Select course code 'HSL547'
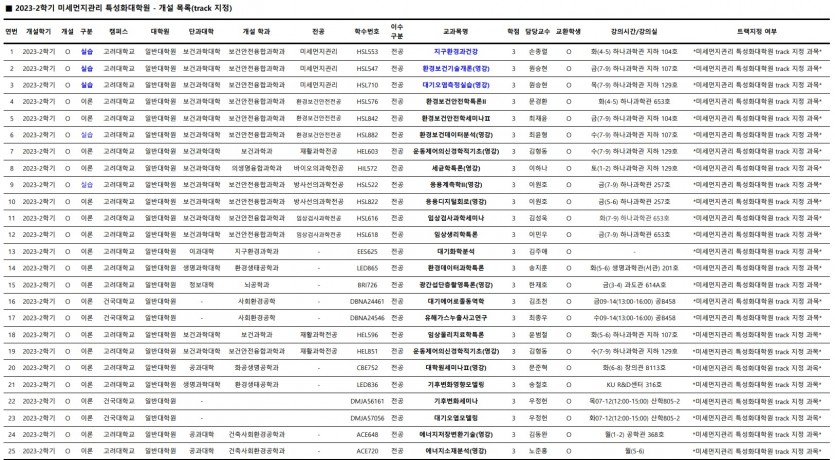Image resolution: width=835 pixels, height=460 pixels. click(367, 69)
